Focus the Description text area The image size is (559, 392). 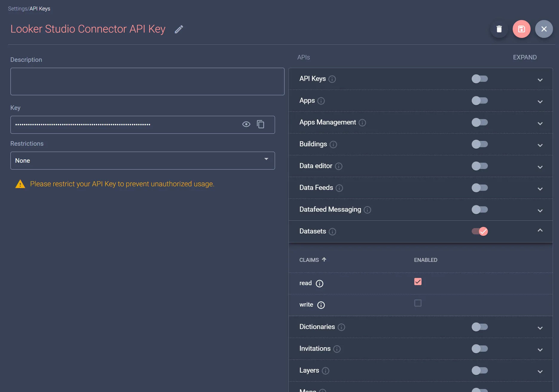point(147,82)
